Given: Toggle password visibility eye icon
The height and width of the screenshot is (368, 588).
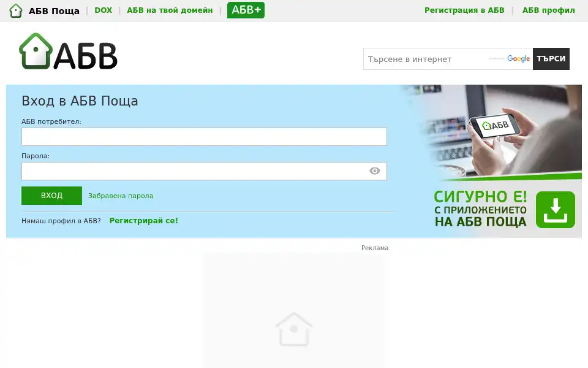Looking at the screenshot, I should [375, 171].
